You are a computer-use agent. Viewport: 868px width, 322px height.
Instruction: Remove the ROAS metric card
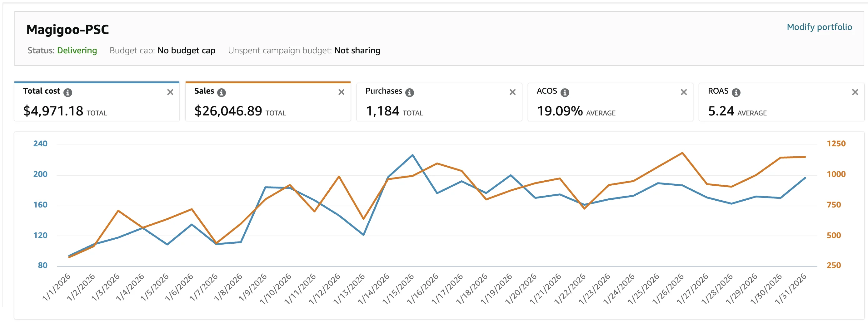[855, 92]
